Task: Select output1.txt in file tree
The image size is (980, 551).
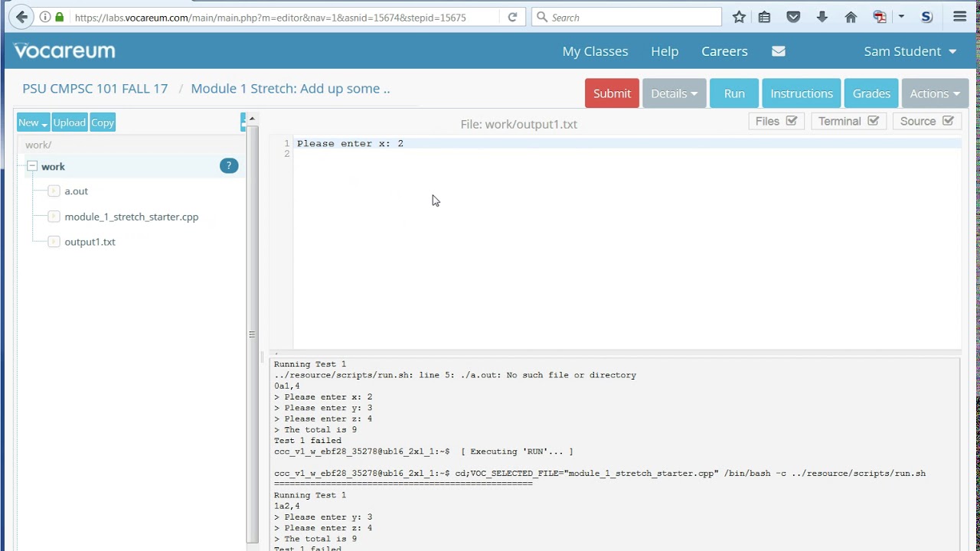Action: click(x=90, y=242)
